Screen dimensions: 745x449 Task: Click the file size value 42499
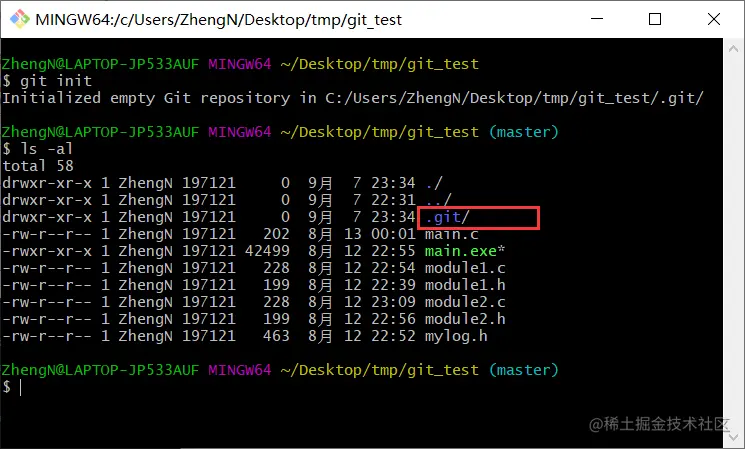click(x=267, y=251)
